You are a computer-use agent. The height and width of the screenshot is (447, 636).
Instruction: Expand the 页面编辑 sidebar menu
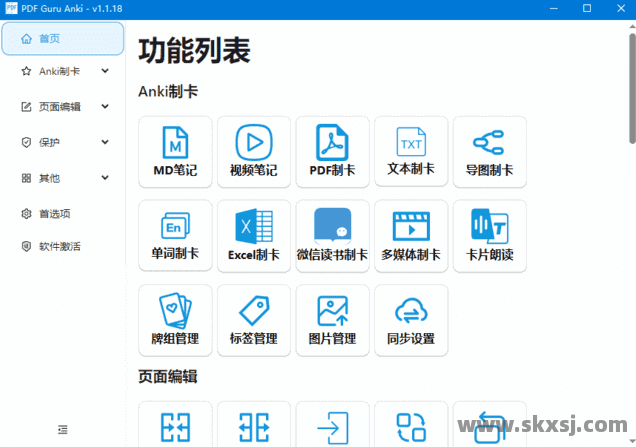[64, 107]
